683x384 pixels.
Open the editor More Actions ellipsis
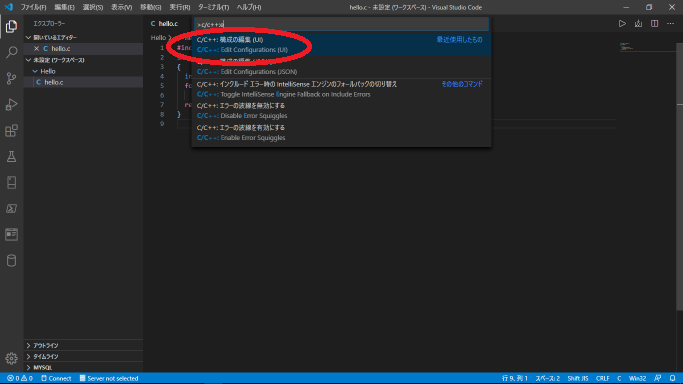pyautogui.click(x=670, y=24)
